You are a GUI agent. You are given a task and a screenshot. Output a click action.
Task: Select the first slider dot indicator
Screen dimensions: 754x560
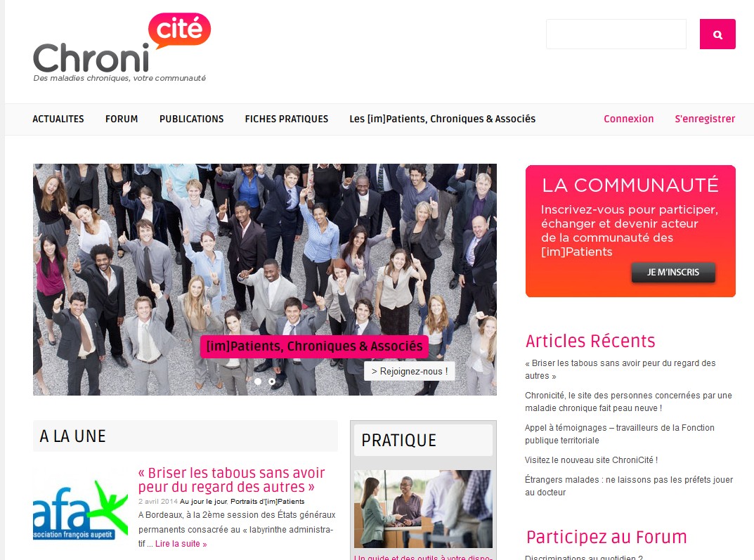coord(258,382)
